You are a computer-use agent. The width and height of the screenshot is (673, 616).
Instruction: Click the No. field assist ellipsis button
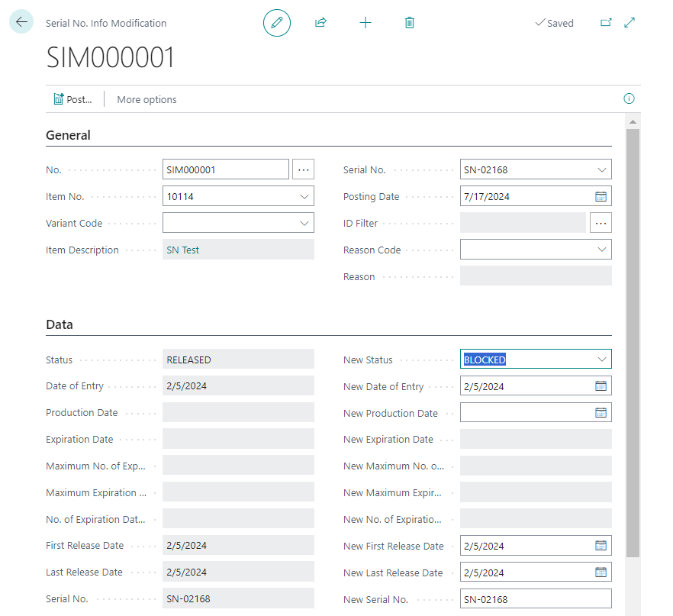[303, 169]
